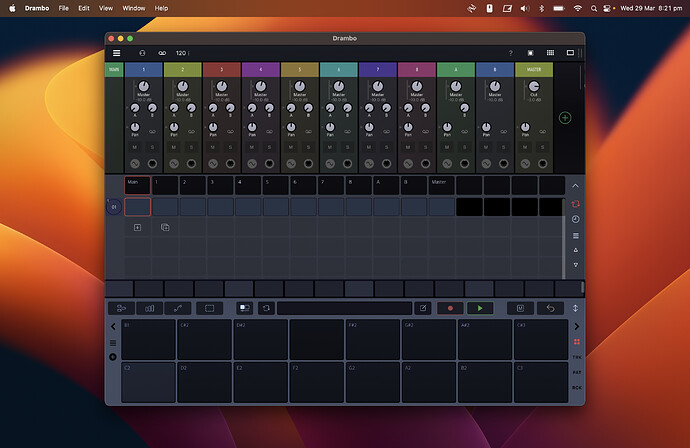Open the help question mark
This screenshot has width=690, height=448.
510,53
